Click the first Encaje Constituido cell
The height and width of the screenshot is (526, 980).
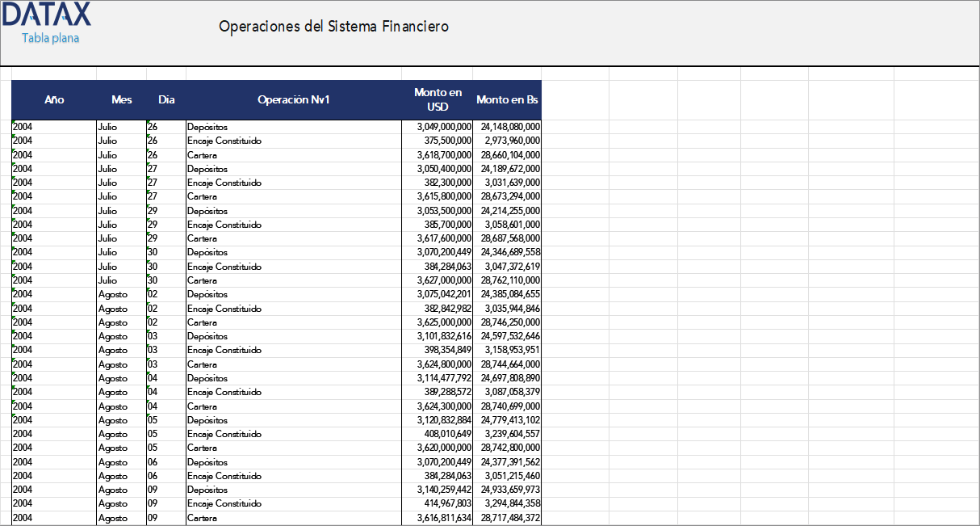click(x=223, y=141)
